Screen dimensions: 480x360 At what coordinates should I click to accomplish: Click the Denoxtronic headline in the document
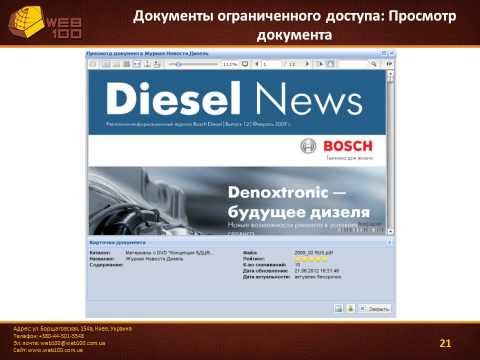[x=299, y=202]
